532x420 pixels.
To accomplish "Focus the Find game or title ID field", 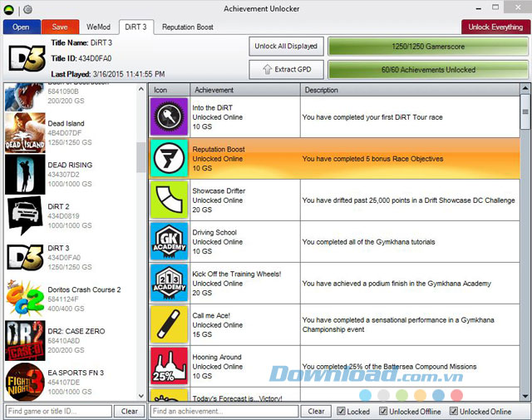I will coord(58,411).
